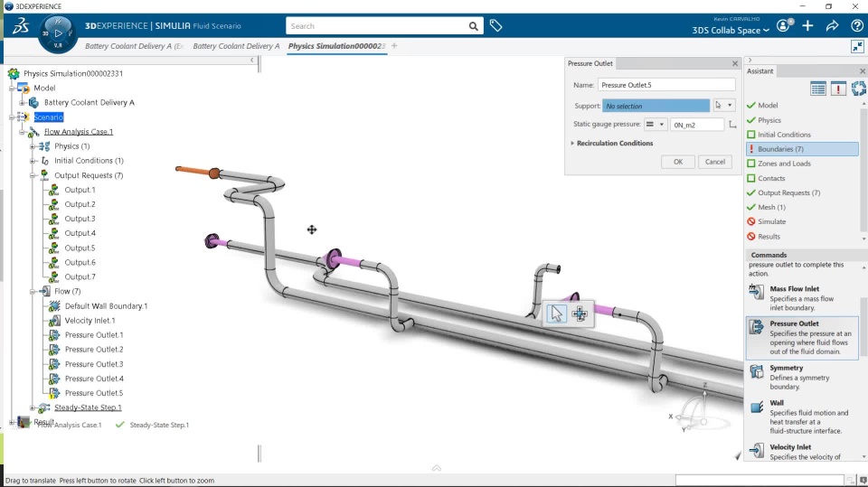868x487 pixels.
Task: Click the Support No selection field
Action: pyautogui.click(x=656, y=105)
